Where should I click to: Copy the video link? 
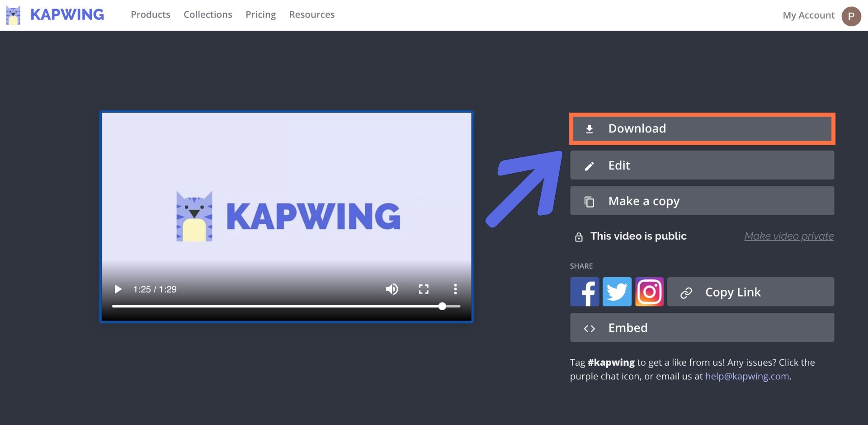tap(750, 292)
